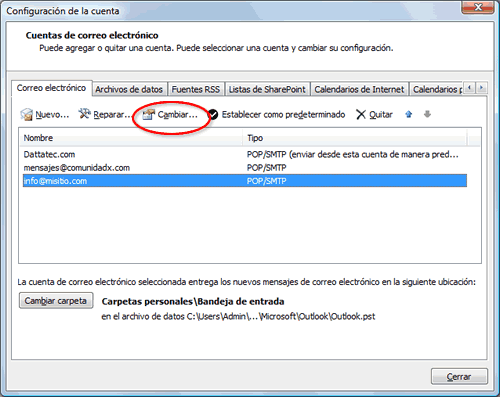Screen dimensions: 500x397
Task: Click the Quitar X icon
Action: click(361, 114)
